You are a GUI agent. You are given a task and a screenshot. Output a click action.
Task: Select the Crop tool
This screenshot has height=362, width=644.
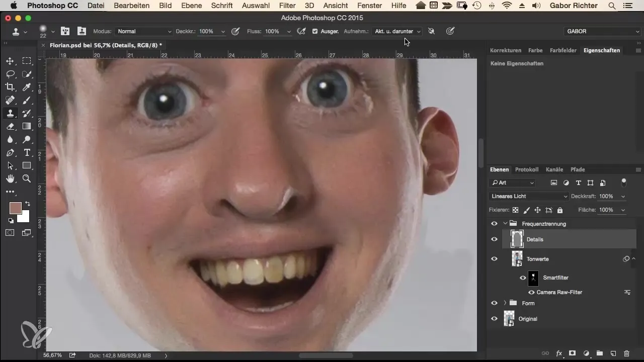10,87
